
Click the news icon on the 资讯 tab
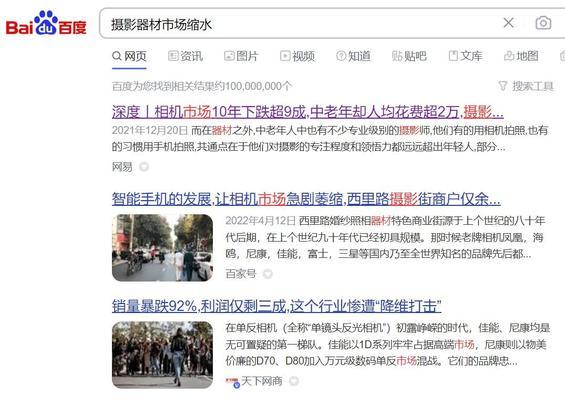click(173, 56)
